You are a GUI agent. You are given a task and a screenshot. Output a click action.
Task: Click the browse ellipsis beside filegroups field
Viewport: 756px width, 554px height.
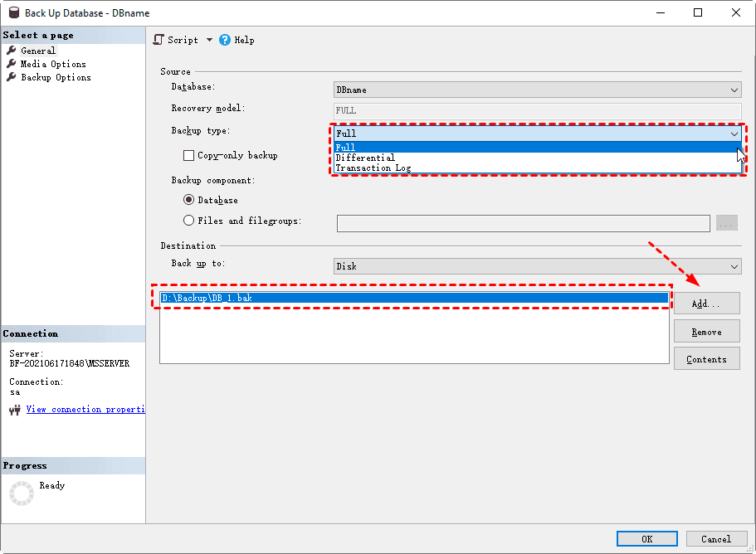point(726,222)
